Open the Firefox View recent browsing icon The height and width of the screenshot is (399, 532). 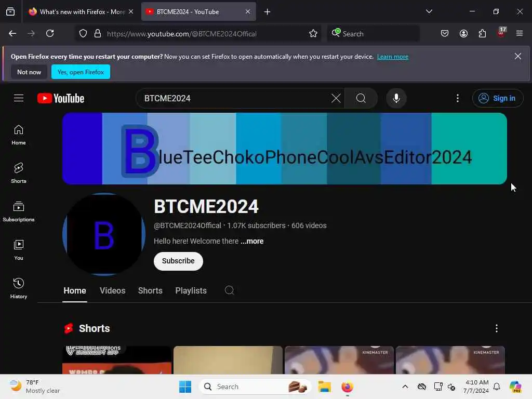point(10,11)
